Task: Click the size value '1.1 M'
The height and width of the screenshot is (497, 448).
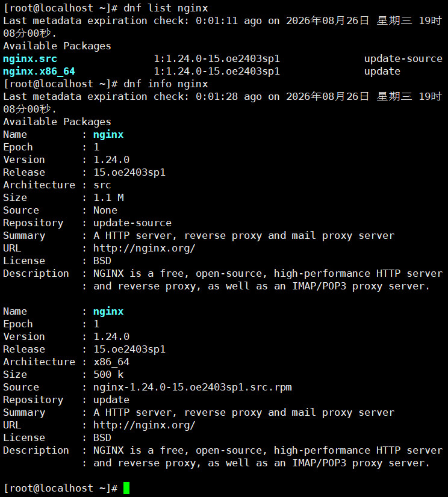Action: pos(108,198)
